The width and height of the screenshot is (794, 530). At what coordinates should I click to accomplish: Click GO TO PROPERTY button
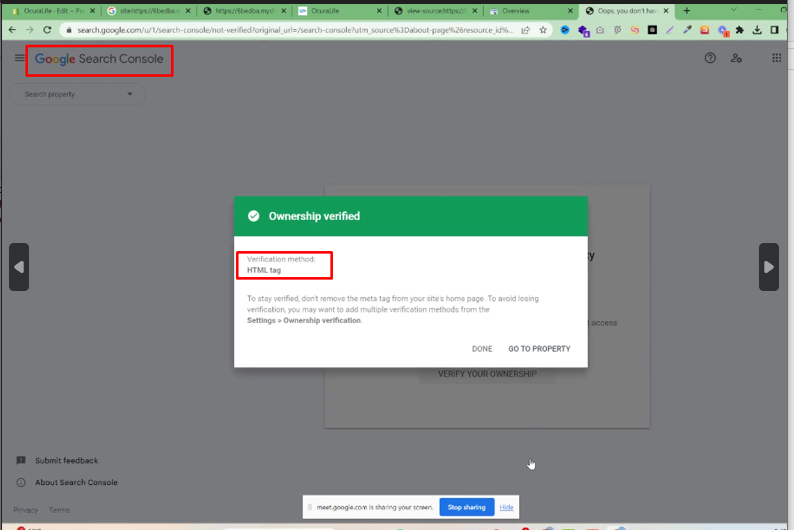point(539,349)
